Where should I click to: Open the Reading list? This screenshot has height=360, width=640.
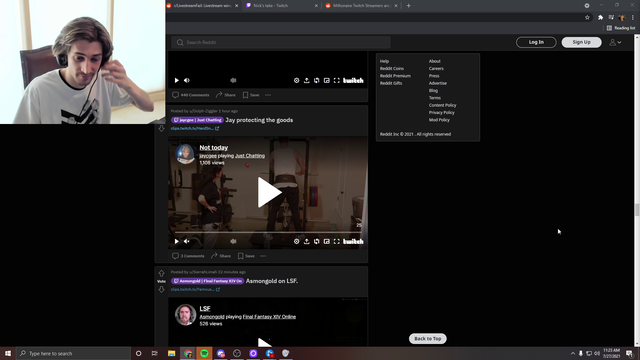click(x=621, y=28)
